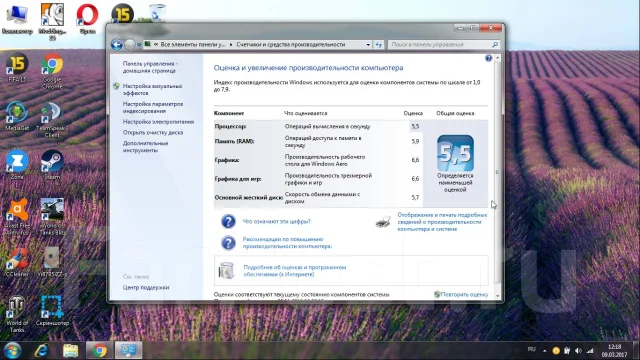The height and width of the screenshot is (360, 640).
Task: Open the Recycle Bin desktop icon
Action: [157, 12]
